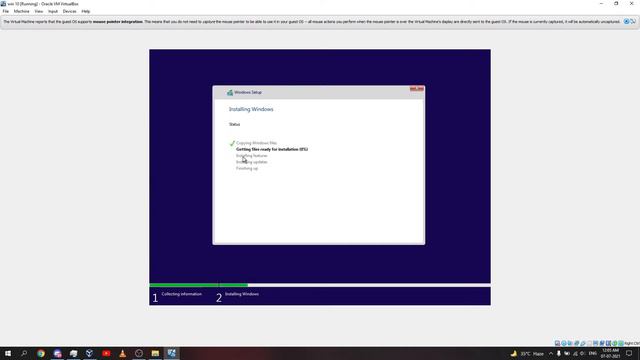The image size is (640, 360).
Task: Click the green checkmark beside Copying Windows files
Action: coord(232,143)
